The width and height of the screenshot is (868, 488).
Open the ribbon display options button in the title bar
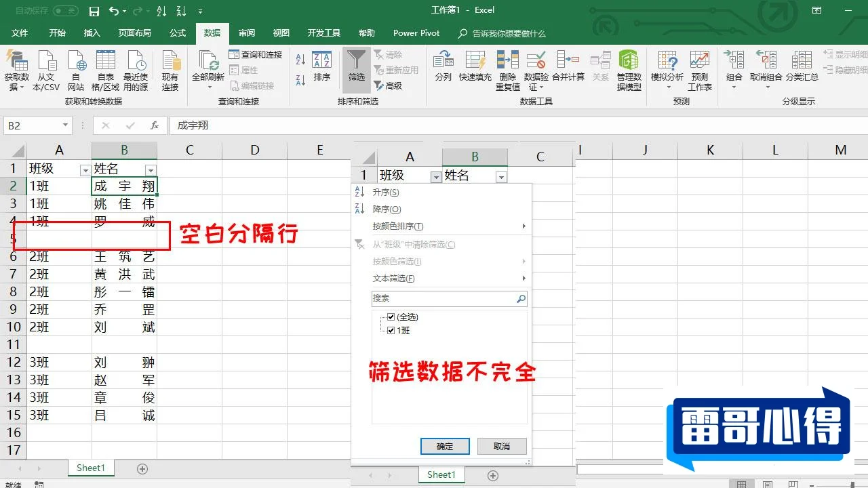click(817, 10)
